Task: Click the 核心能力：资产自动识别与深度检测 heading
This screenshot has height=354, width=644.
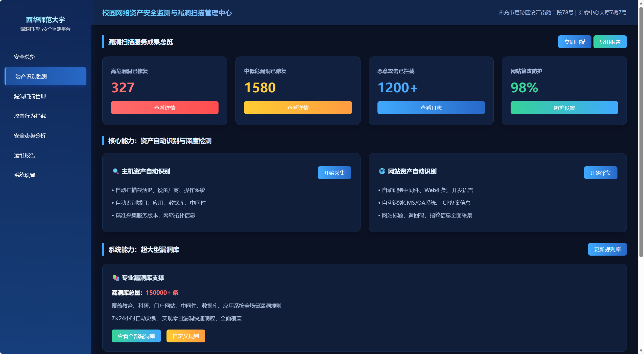Action: (160, 141)
